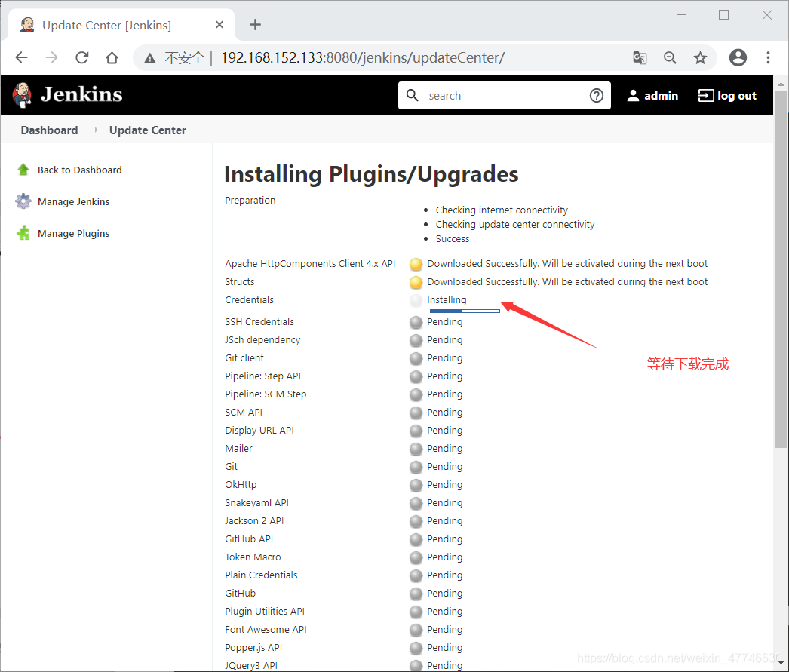Click yellow status ball for Structs
789x672 pixels.
(x=416, y=282)
